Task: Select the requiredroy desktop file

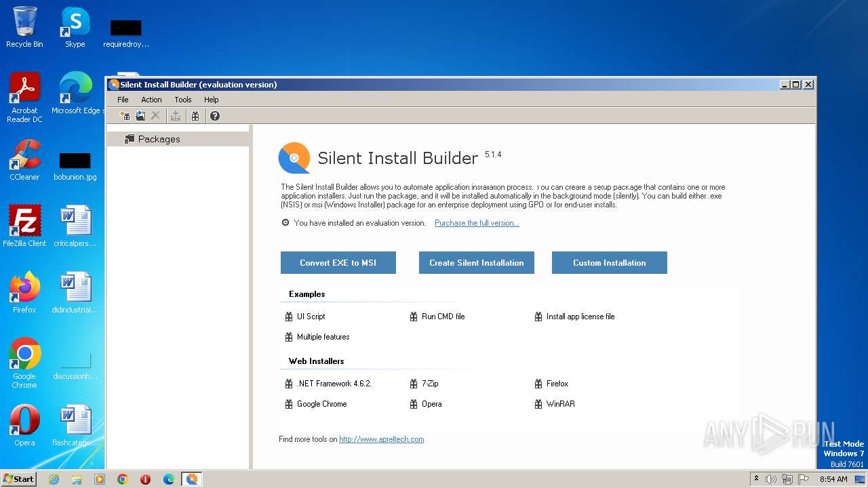Action: [x=126, y=33]
